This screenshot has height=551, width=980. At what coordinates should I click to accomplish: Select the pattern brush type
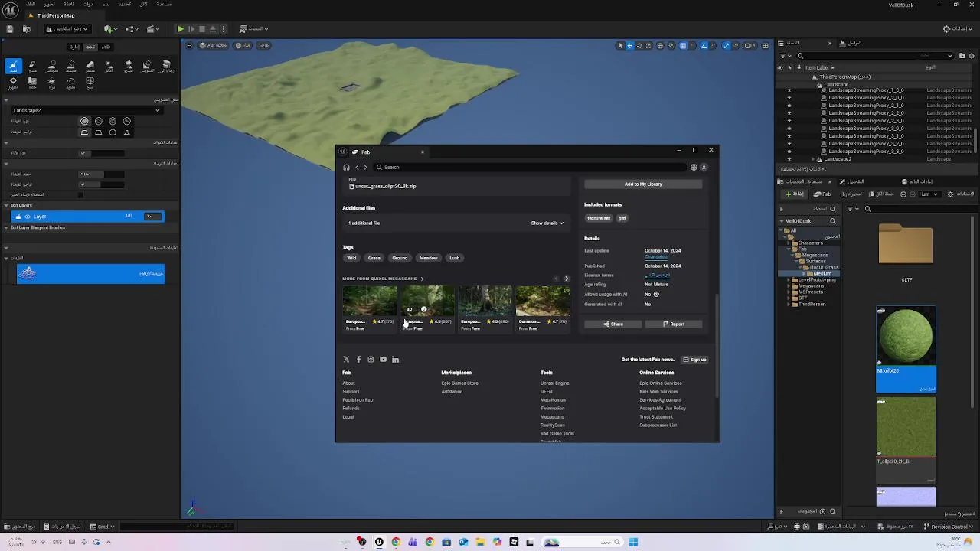click(x=113, y=121)
